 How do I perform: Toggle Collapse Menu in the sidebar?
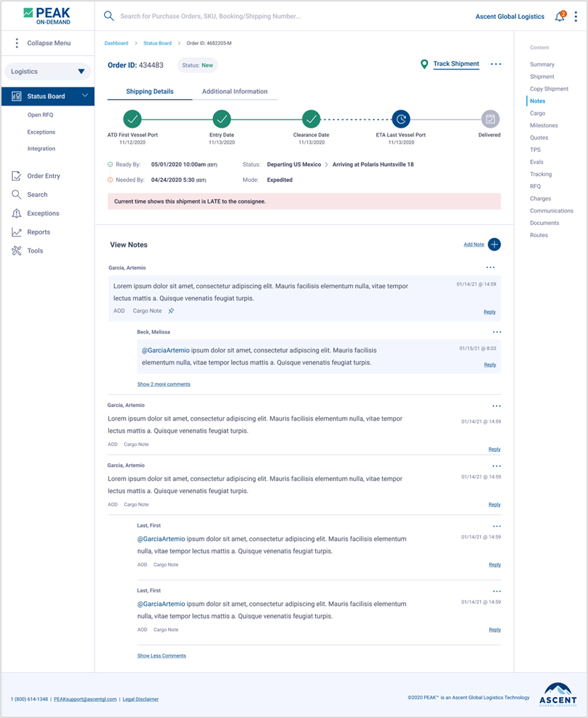(48, 43)
